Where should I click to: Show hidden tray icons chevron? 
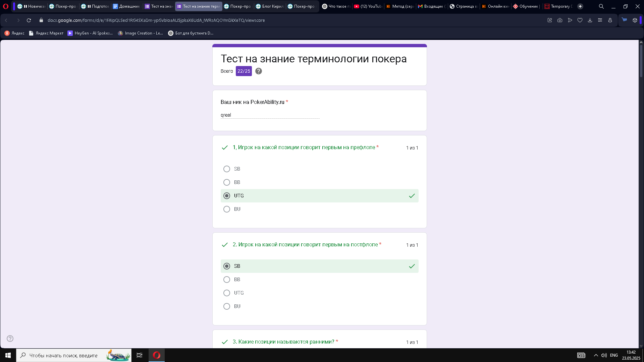[x=596, y=355]
